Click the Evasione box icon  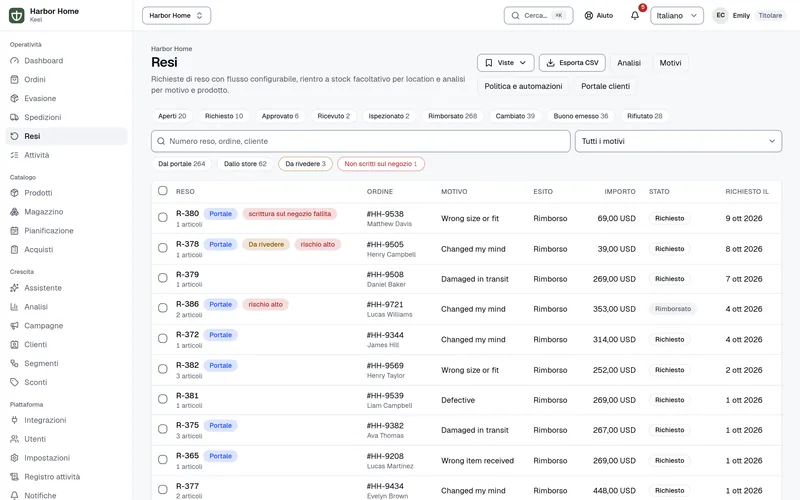(x=14, y=98)
